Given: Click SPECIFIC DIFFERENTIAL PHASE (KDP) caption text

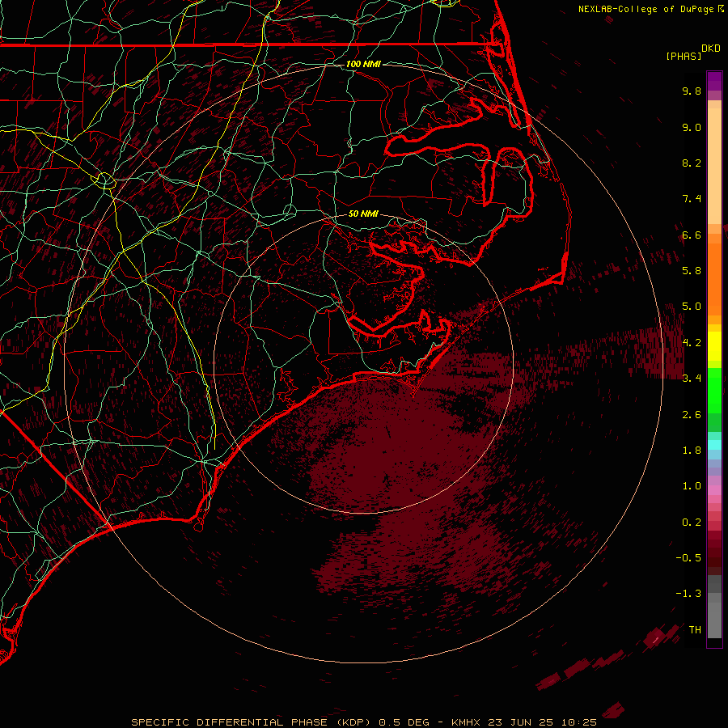Looking at the screenshot, I should (x=251, y=722).
